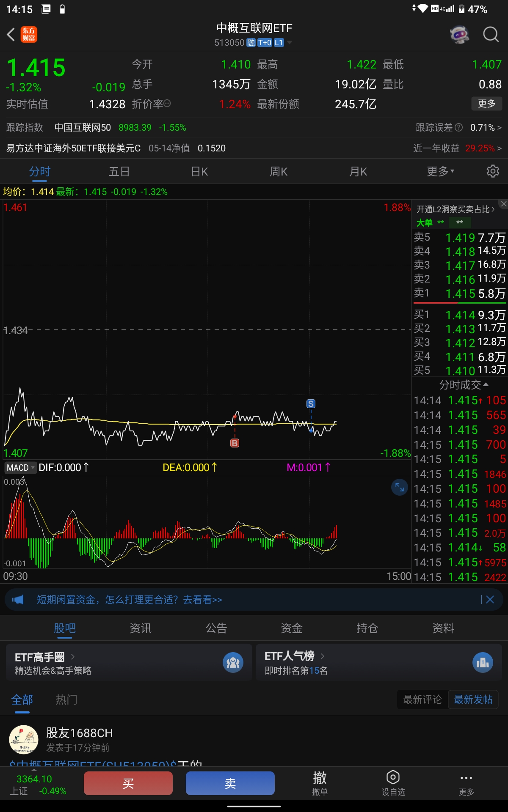
Task: Open the robot assistant icon
Action: pos(460,34)
